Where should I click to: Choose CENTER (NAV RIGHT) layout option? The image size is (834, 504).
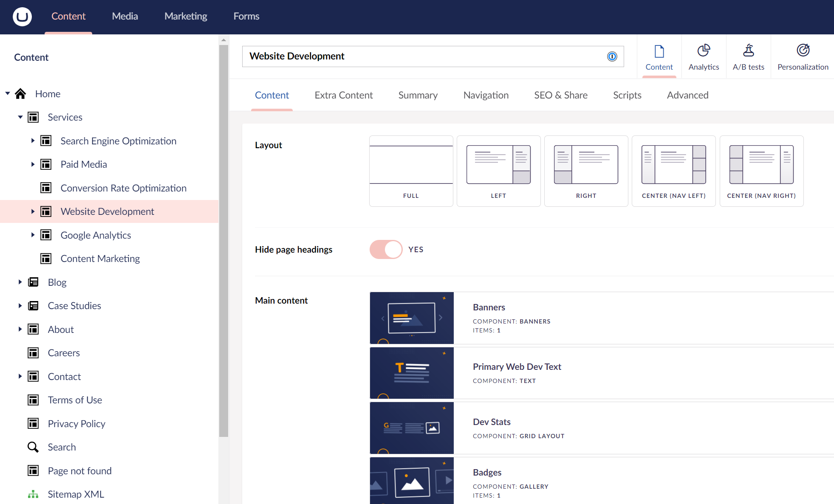tap(761, 171)
